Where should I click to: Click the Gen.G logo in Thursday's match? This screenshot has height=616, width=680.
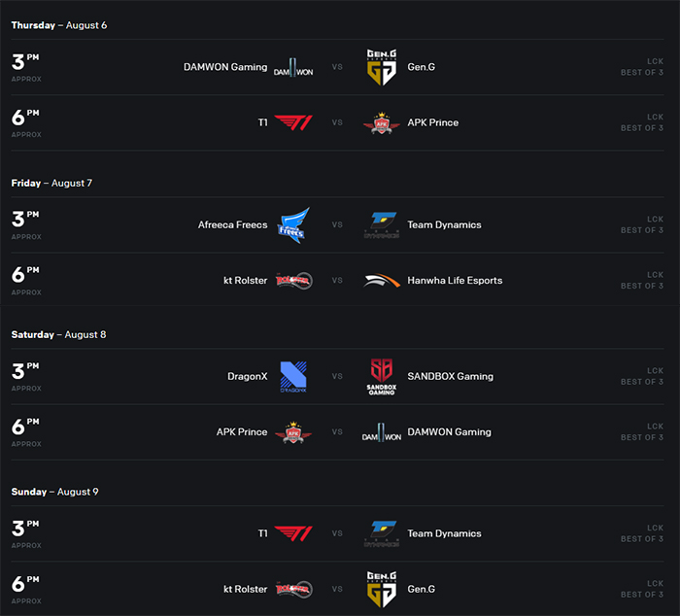pyautogui.click(x=382, y=67)
